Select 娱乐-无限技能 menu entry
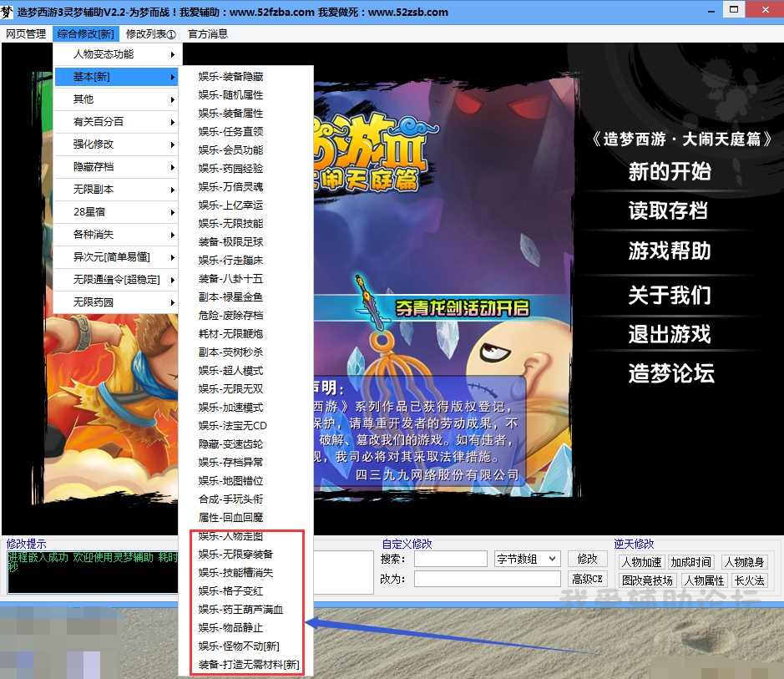Image resolution: width=784 pixels, height=679 pixels. (246, 224)
